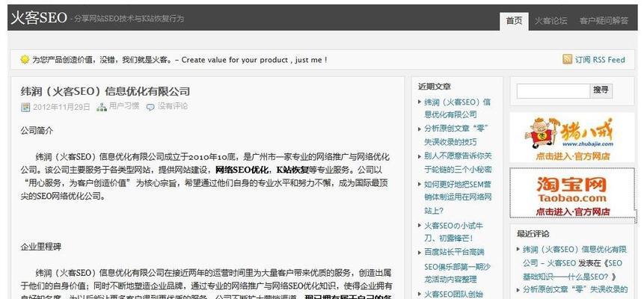Image resolution: width=644 pixels, height=299 pixels.
Task: Open the 猪八戒 zhubajie.com banner
Action: (x=571, y=138)
